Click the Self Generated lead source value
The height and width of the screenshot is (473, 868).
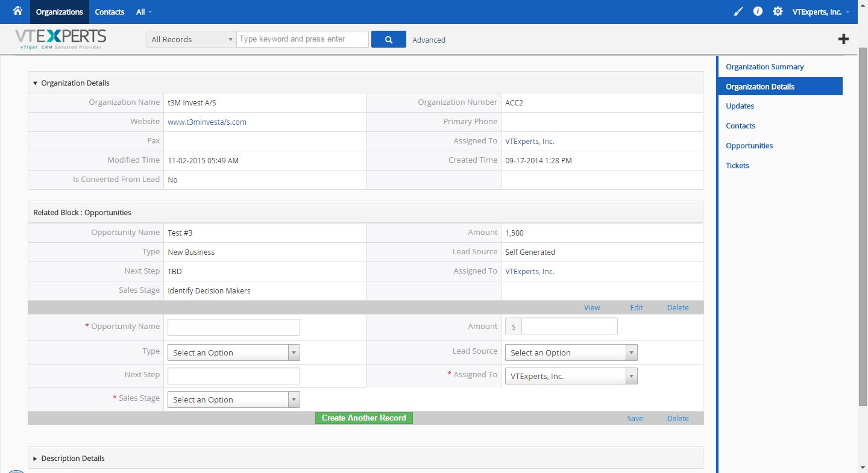530,252
